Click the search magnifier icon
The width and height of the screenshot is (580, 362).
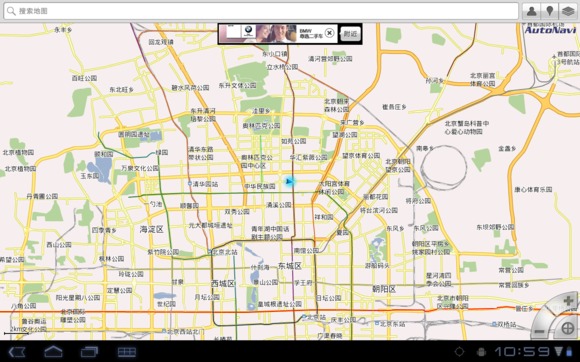tap(11, 11)
